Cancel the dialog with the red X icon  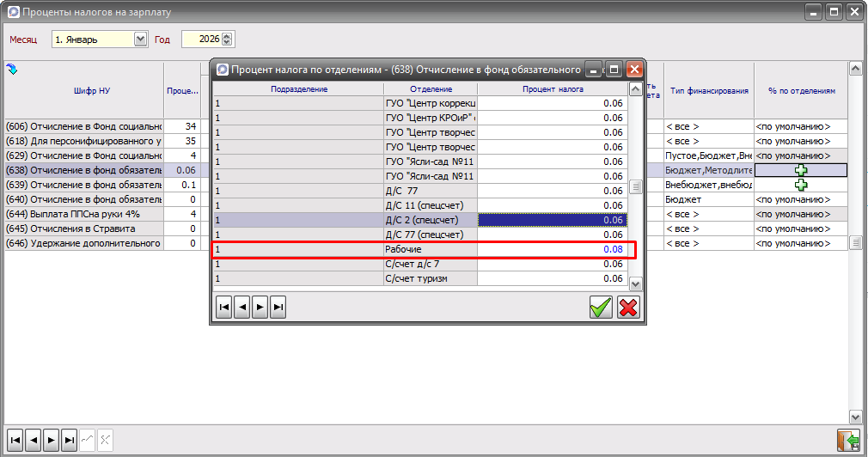click(x=629, y=308)
